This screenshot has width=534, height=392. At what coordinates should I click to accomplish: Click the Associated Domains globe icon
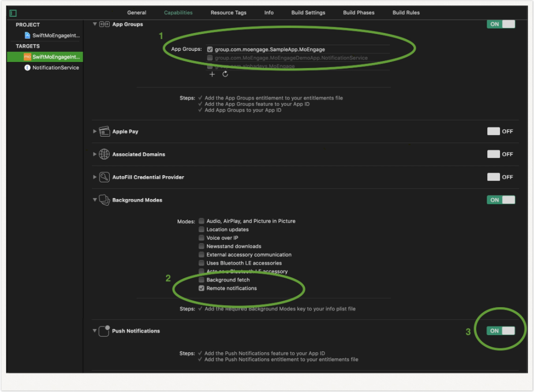click(105, 154)
